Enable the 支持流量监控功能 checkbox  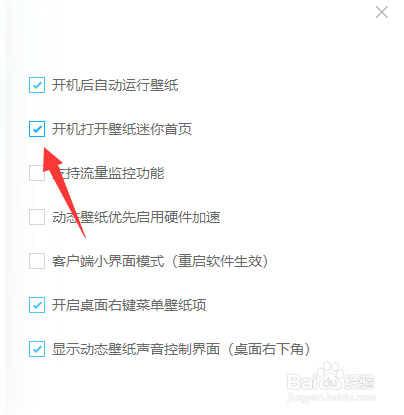tap(37, 173)
